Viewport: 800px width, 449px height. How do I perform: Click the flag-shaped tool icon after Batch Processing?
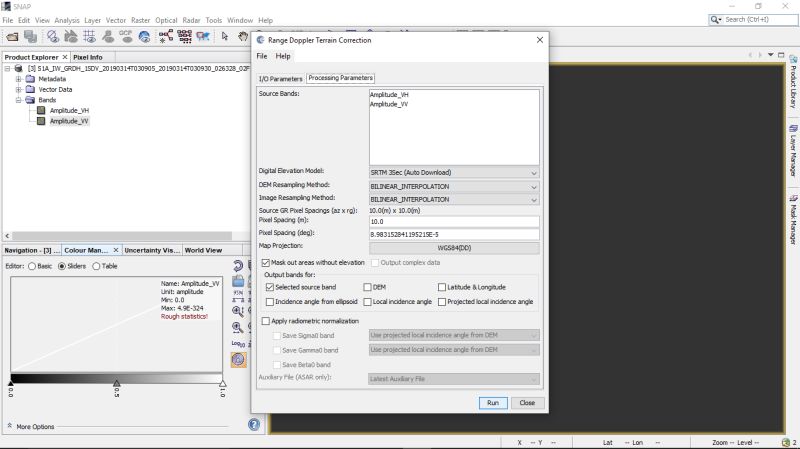[203, 36]
